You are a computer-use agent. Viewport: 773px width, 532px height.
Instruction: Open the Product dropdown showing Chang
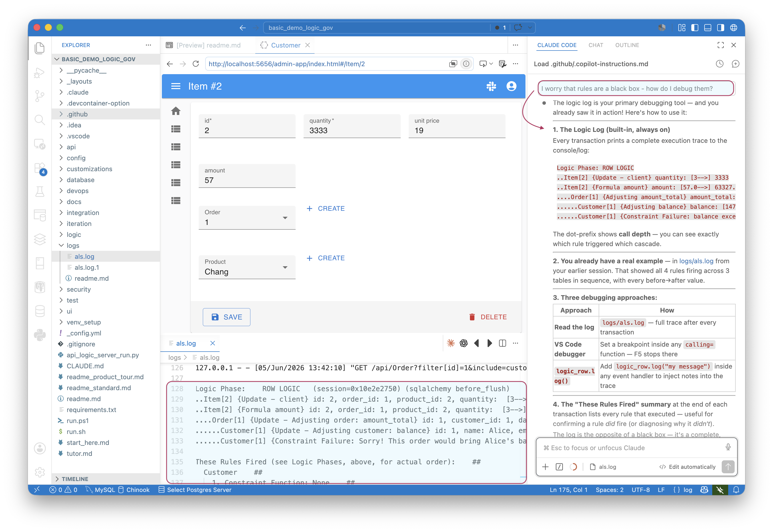(247, 267)
